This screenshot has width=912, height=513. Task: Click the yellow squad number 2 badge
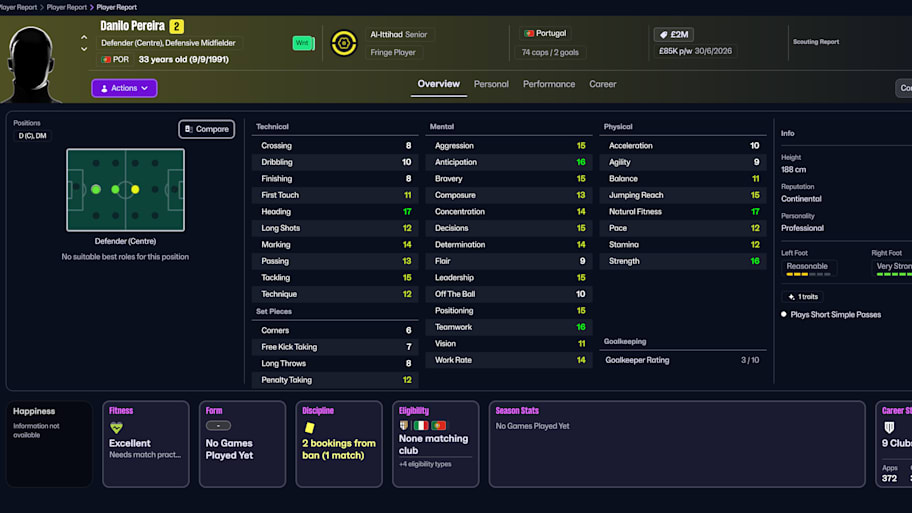tap(176, 26)
